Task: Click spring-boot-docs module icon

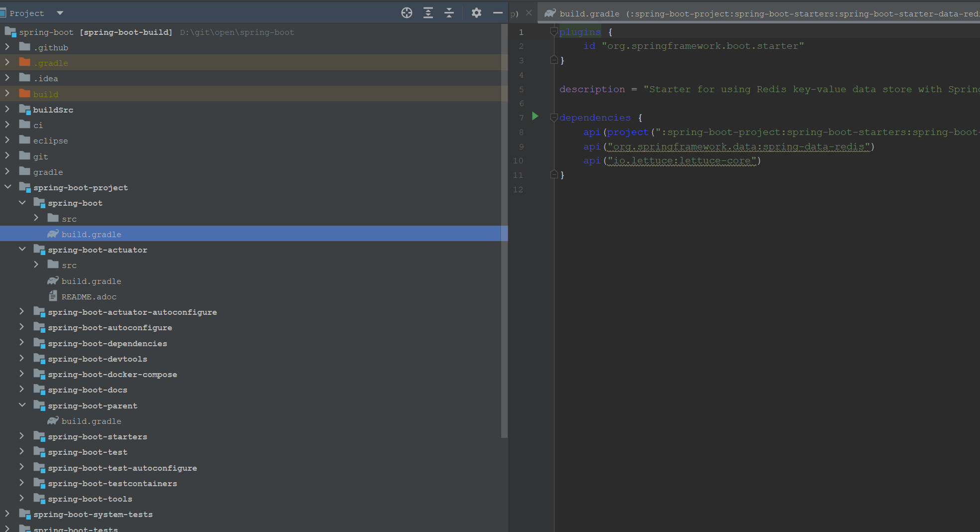Action: tap(39, 390)
